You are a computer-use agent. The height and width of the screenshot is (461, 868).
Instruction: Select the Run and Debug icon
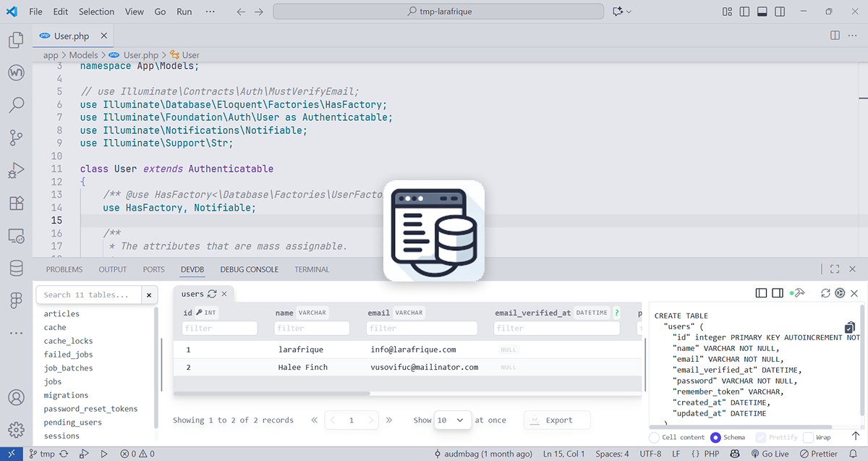[x=16, y=170]
